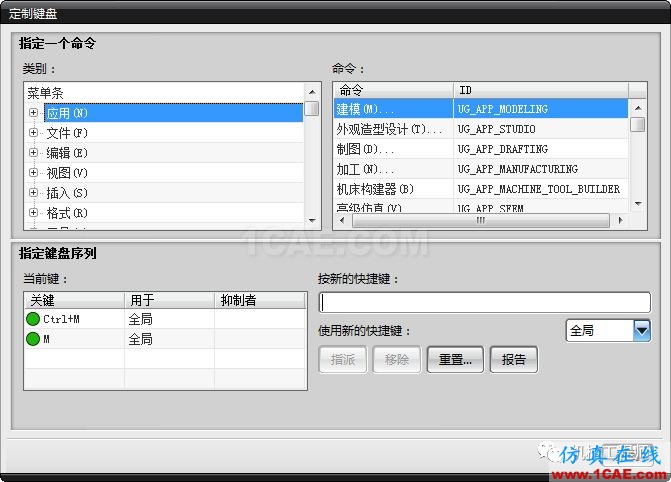Click command list horizontal scroll-left arrow

[x=341, y=220]
